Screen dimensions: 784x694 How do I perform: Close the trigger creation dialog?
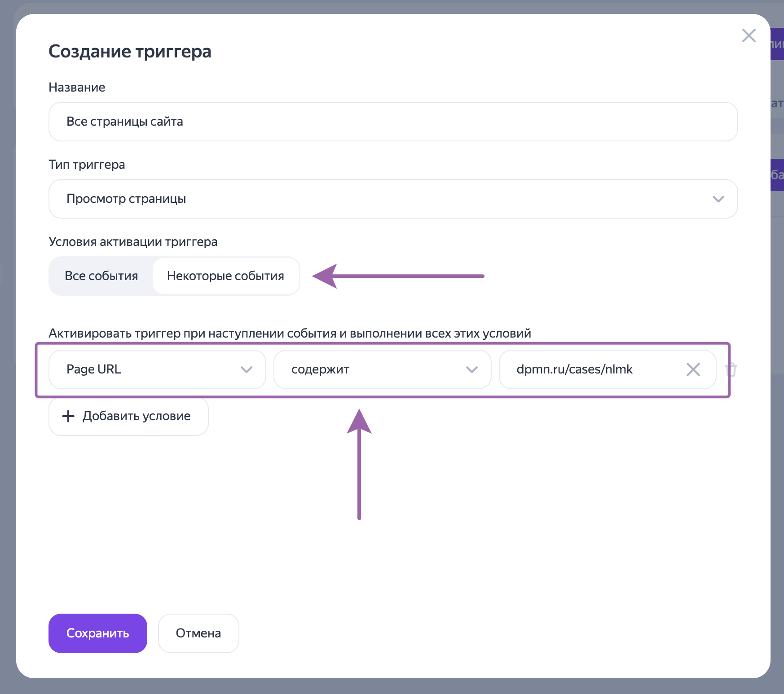tap(749, 35)
